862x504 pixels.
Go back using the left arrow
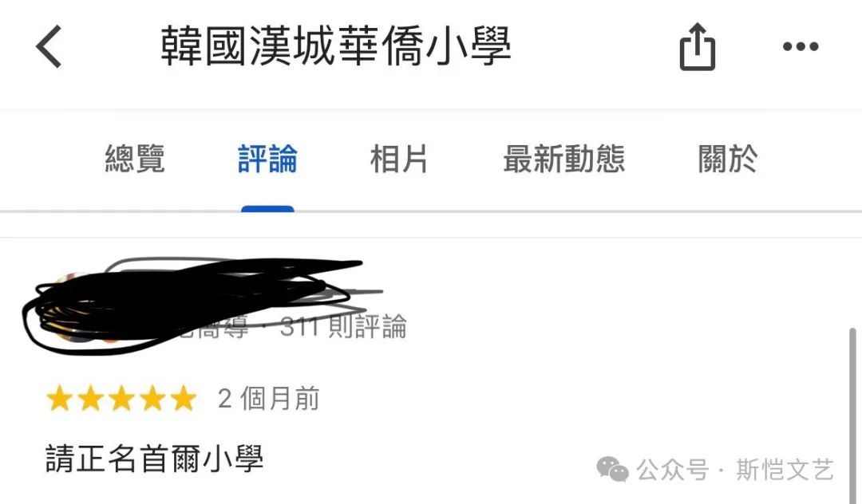[49, 47]
